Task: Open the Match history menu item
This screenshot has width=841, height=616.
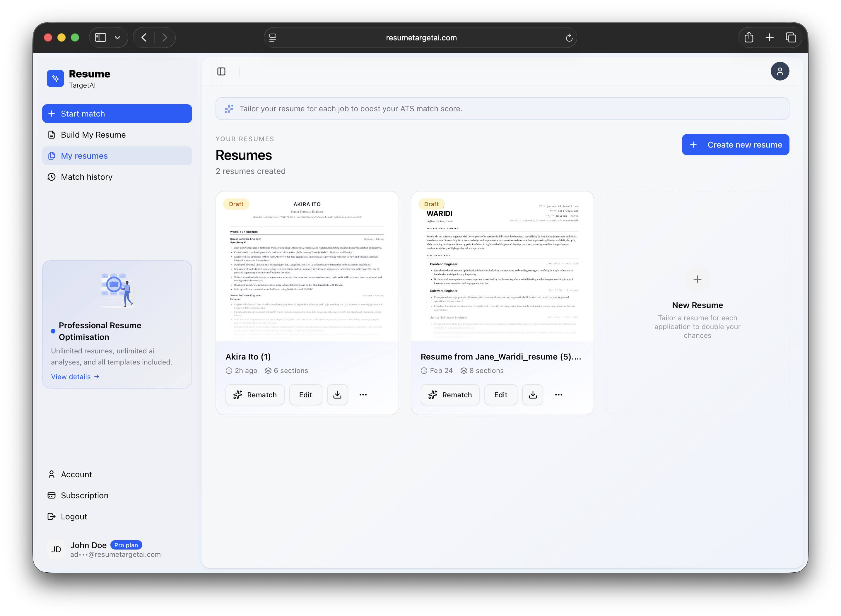Action: coord(86,177)
